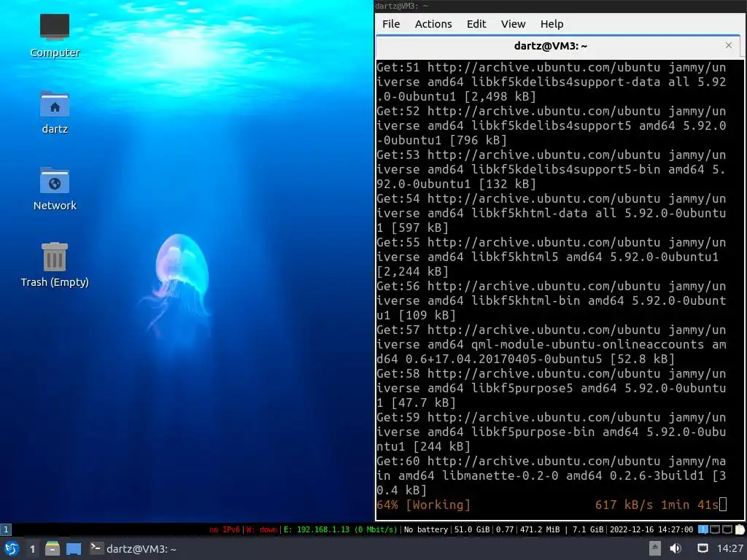
Task: Click the terminal window title bar
Action: point(560,6)
